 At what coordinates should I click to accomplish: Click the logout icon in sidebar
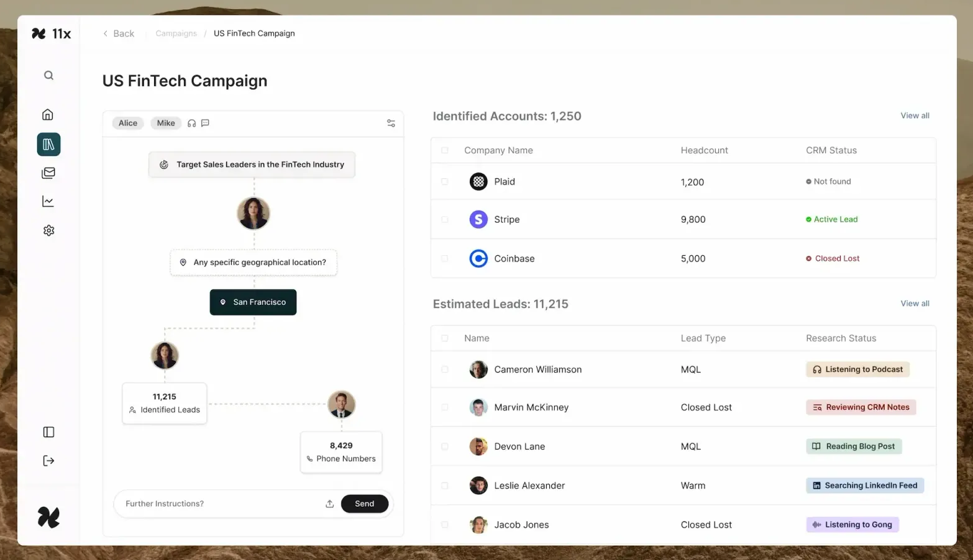48,461
